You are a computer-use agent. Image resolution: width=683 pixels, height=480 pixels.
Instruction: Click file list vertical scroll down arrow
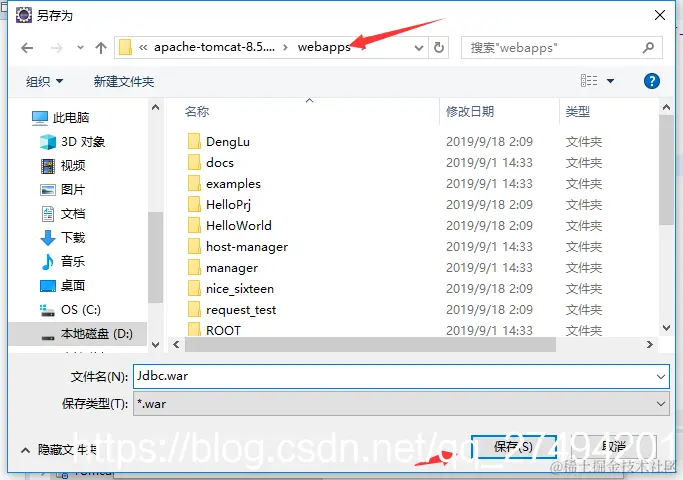(x=666, y=328)
